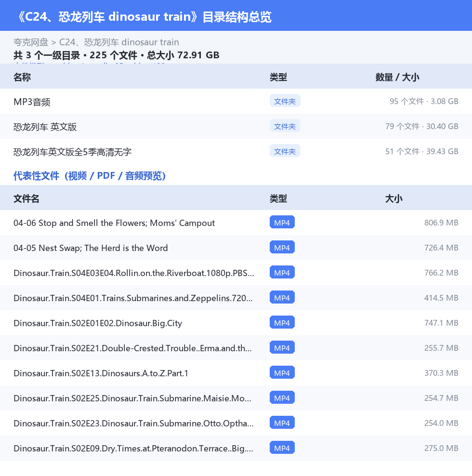Select the 79 个文件 · 30.40 GB value

click(421, 126)
